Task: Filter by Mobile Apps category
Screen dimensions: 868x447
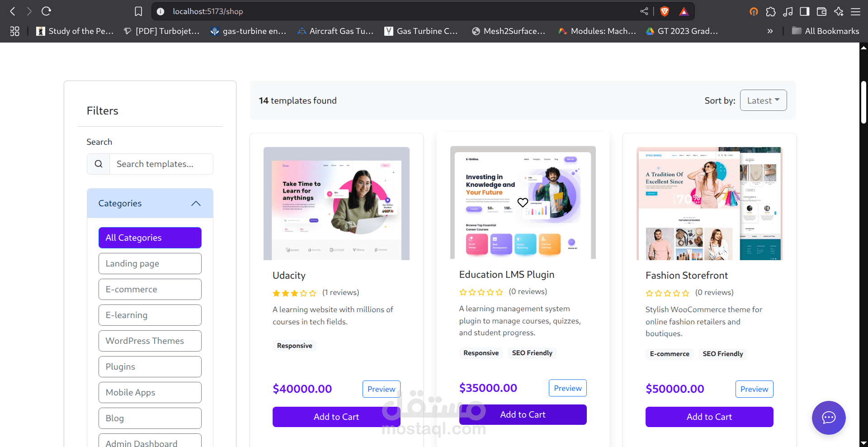Action: coord(150,392)
